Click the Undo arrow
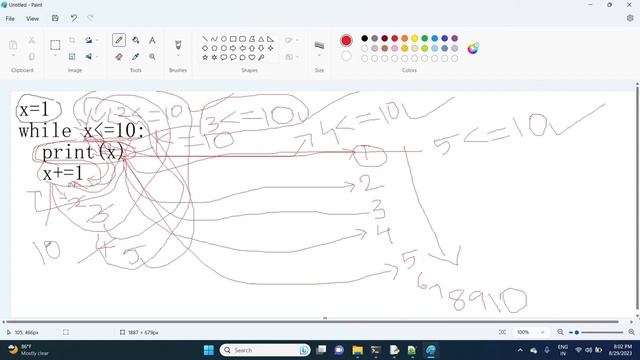The image size is (640, 360). (x=73, y=18)
